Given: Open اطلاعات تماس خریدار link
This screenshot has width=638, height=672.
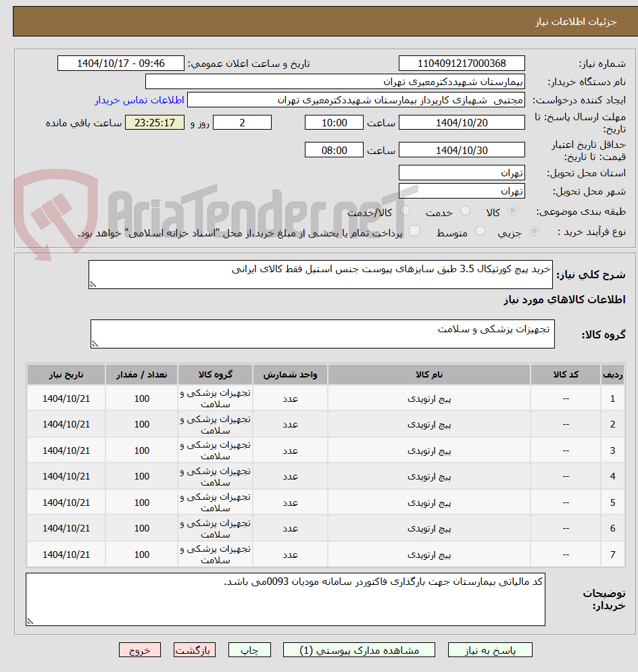Looking at the screenshot, I should (139, 100).
